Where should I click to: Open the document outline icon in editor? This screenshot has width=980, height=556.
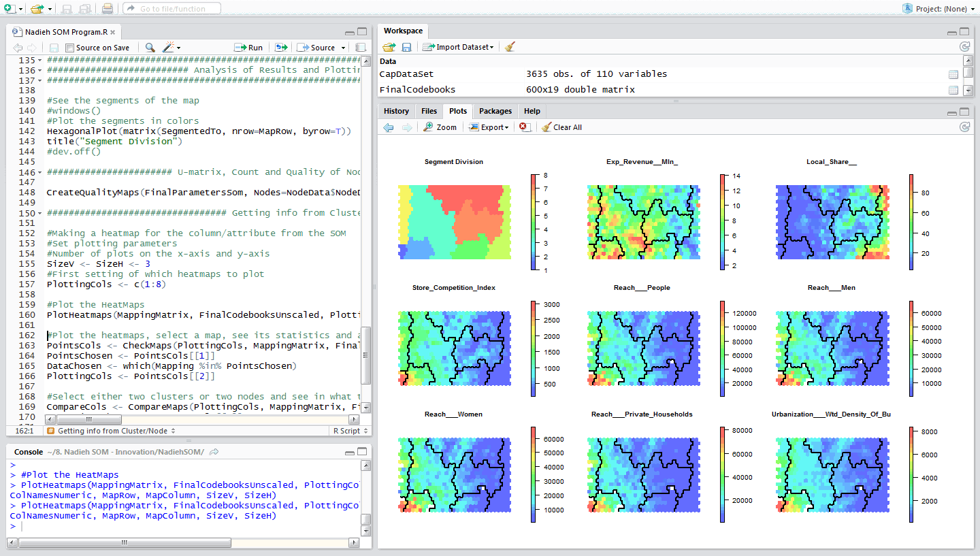[x=361, y=48]
